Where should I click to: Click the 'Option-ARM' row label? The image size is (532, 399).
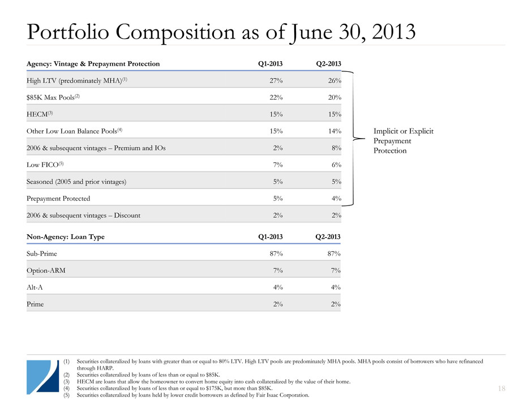coord(46,271)
